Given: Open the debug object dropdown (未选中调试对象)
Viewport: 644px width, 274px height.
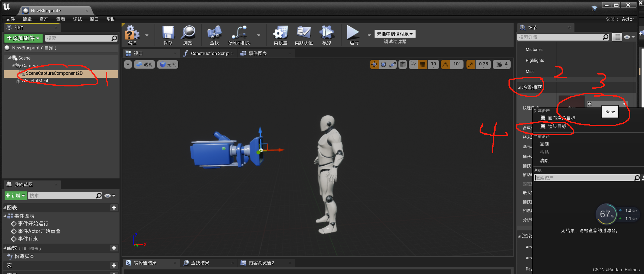Looking at the screenshot, I should pos(395,34).
